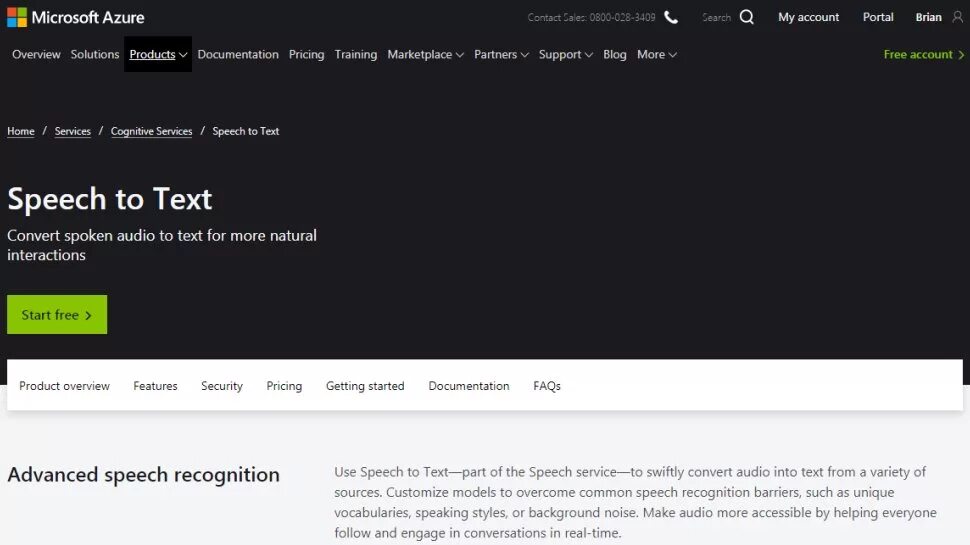Click the Services breadcrumb link
This screenshot has width=970, height=545.
point(72,131)
